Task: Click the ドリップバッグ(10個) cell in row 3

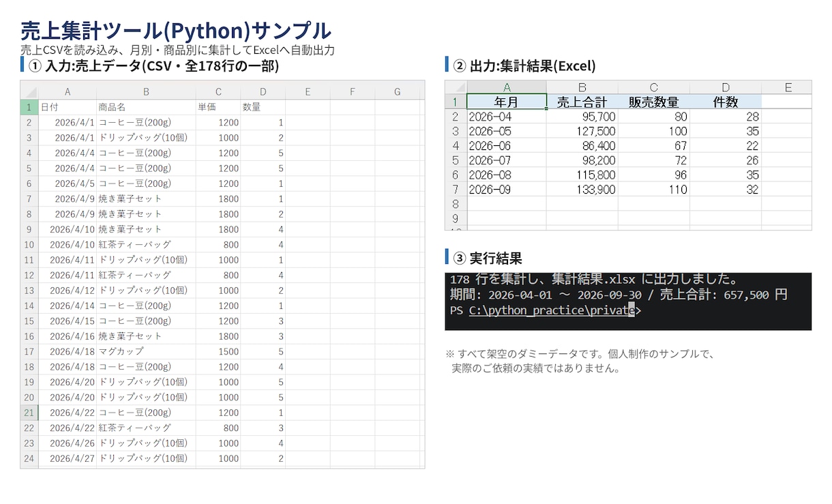Action: 146,138
